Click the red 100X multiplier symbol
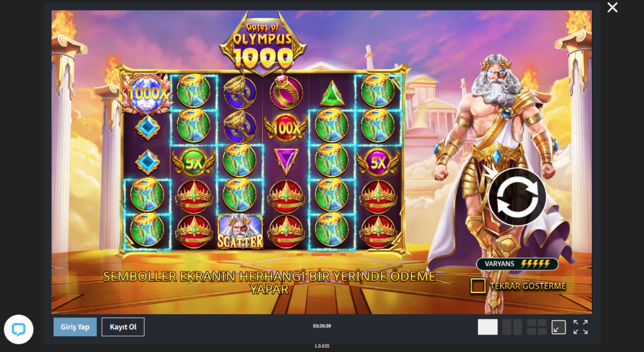This screenshot has height=352, width=644. pos(286,128)
